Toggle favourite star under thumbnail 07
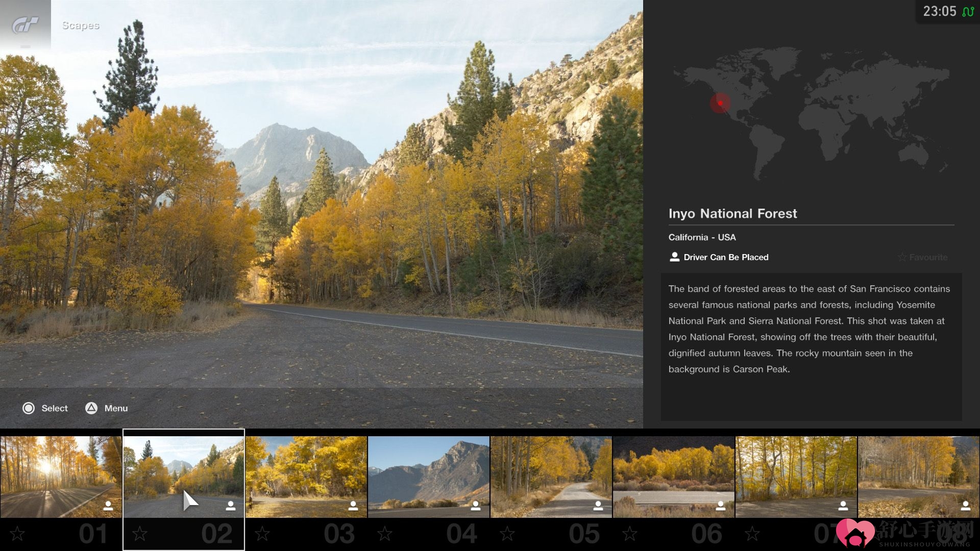The image size is (980, 551). [x=752, y=534]
